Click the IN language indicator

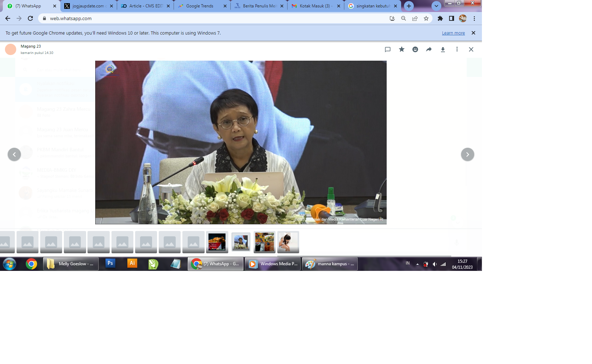pos(407,263)
